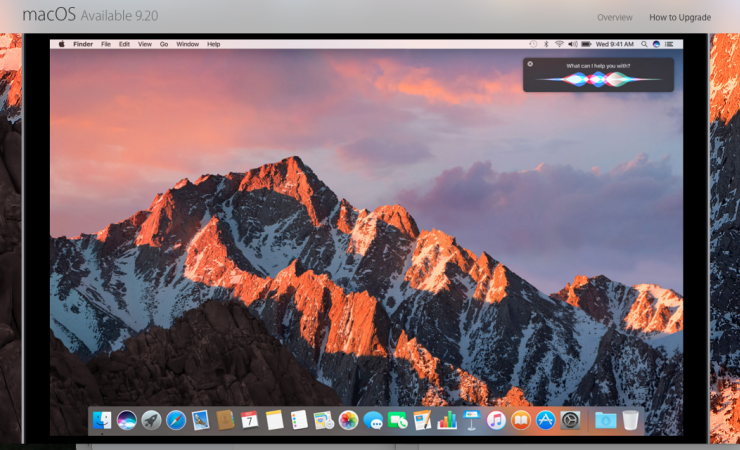Open Keynote podium icon in Dock
Image resolution: width=740 pixels, height=450 pixels.
(x=471, y=420)
